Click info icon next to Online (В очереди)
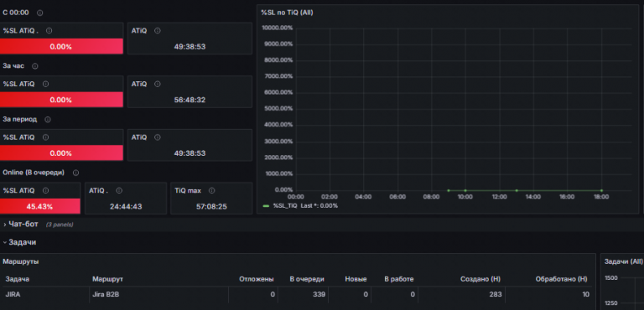 point(75,173)
